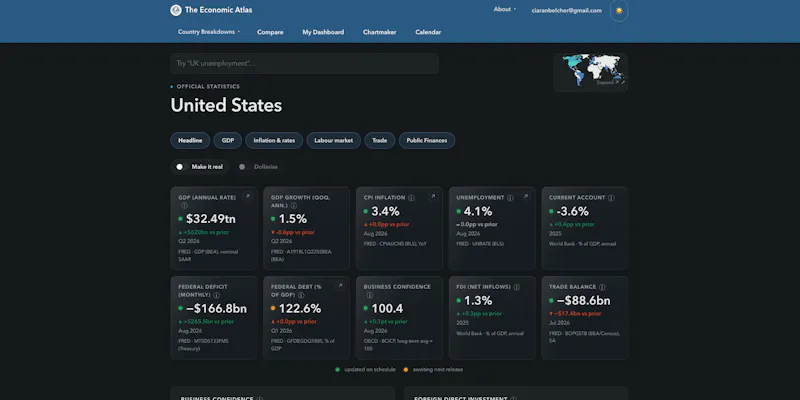
Task: Select the GDP section pill
Action: pos(228,140)
